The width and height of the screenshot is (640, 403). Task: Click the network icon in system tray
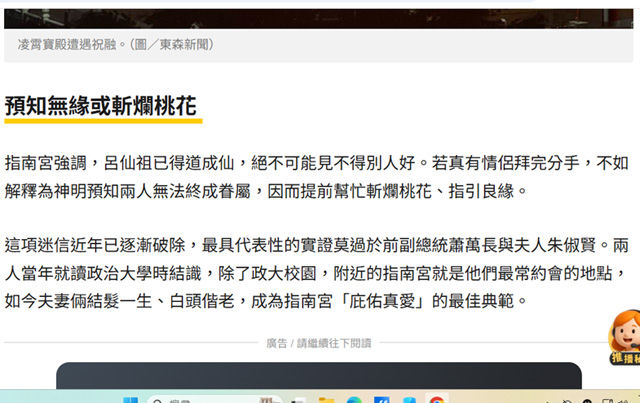(x=607, y=401)
